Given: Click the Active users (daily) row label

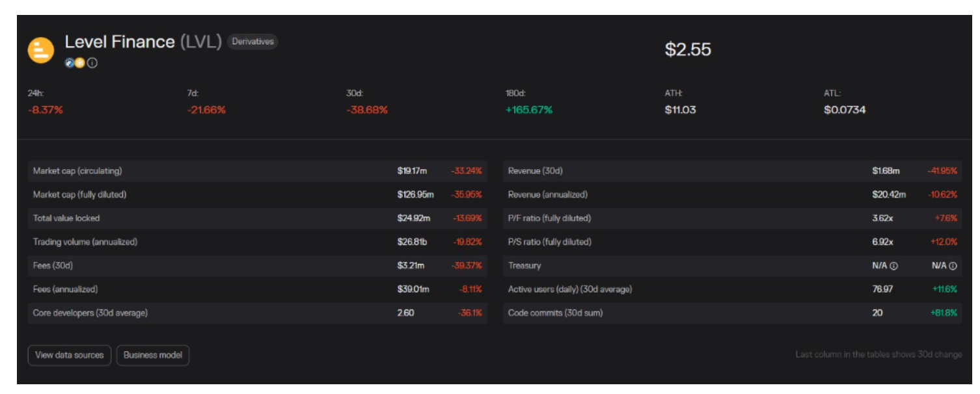Looking at the screenshot, I should (x=570, y=289).
